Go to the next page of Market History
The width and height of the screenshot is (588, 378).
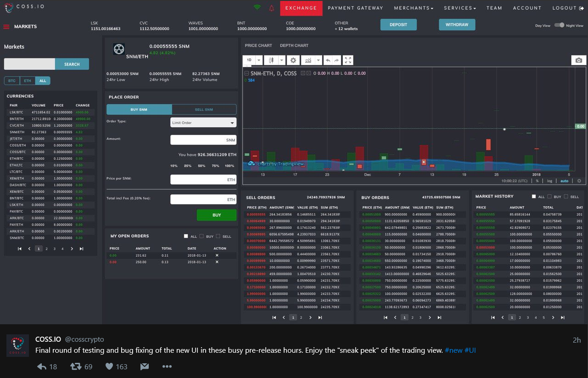pos(553,317)
